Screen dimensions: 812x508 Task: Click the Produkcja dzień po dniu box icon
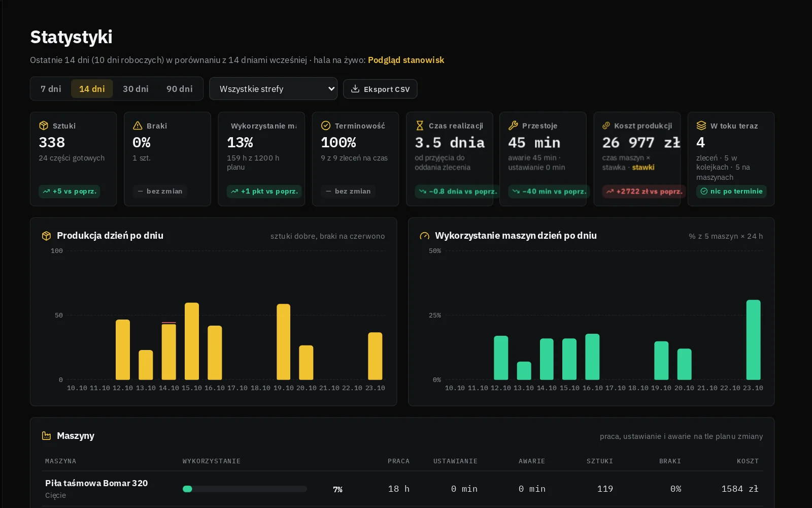click(46, 236)
